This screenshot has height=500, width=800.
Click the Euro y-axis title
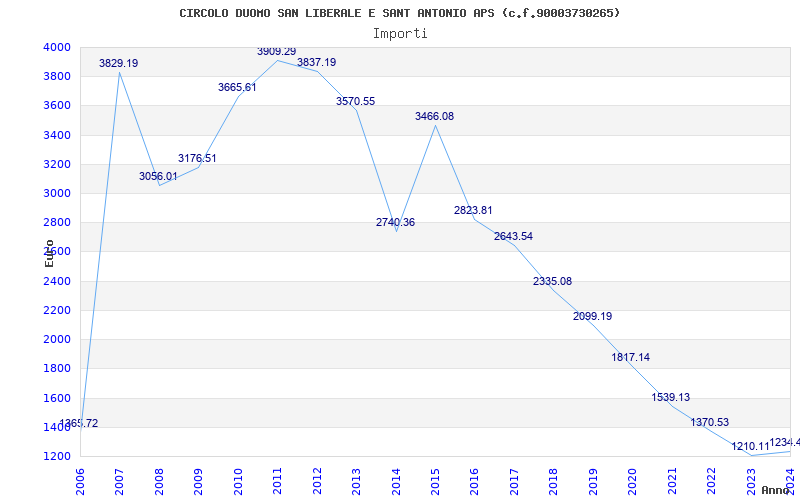pyautogui.click(x=49, y=253)
